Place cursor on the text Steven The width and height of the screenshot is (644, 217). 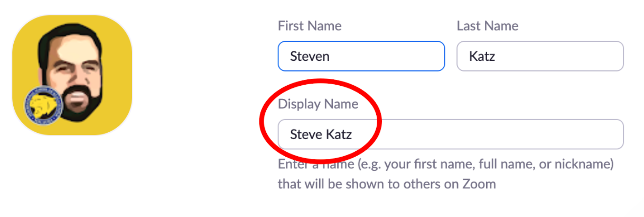(310, 56)
